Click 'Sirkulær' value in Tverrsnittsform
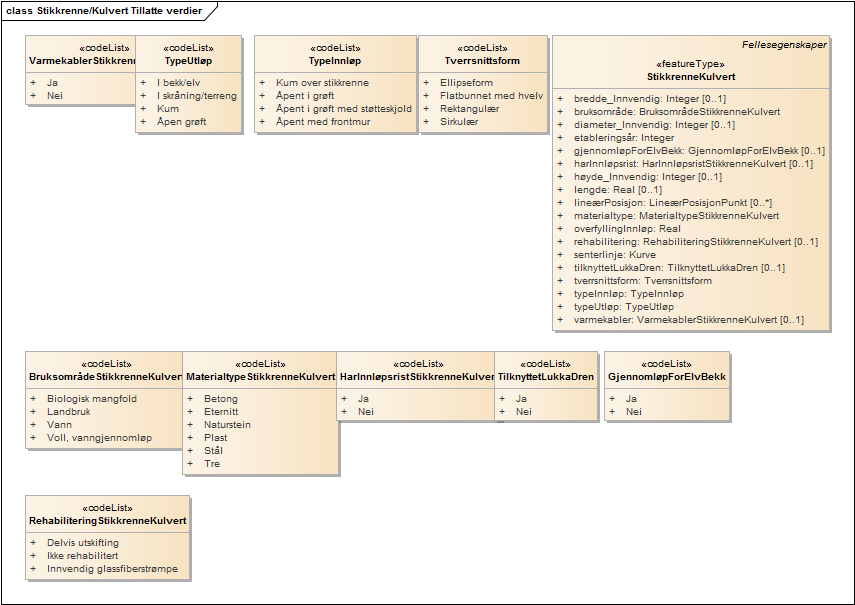Viewport: 855px width, 605px height. pyautogui.click(x=462, y=122)
